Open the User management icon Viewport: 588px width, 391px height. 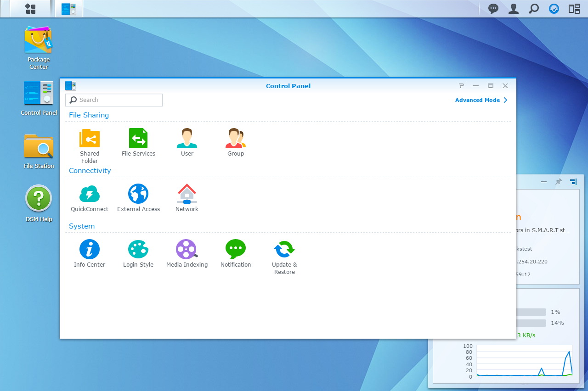tap(187, 139)
